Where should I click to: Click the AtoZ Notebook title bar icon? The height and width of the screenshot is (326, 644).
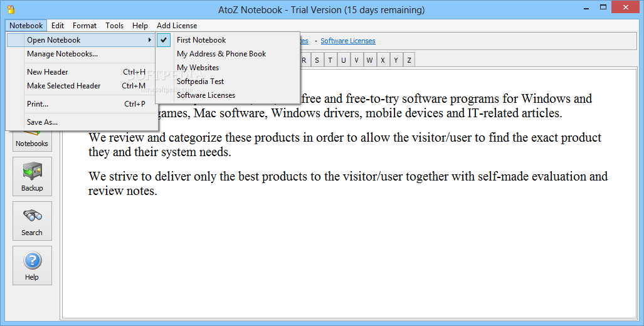(x=11, y=9)
